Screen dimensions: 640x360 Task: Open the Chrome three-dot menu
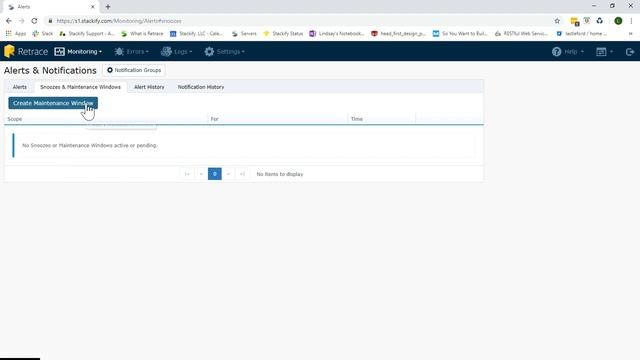[x=631, y=21]
